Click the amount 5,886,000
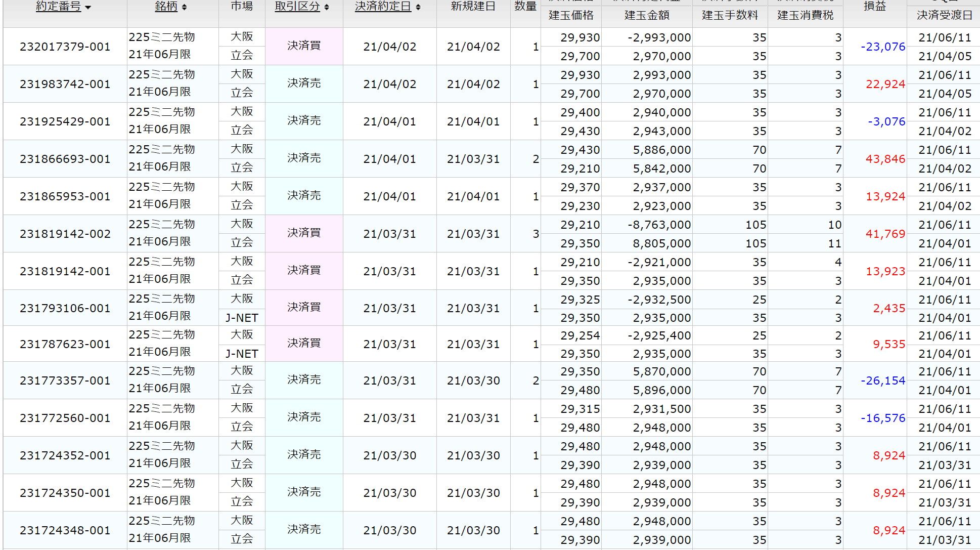This screenshot has height=550, width=980. pos(662,150)
